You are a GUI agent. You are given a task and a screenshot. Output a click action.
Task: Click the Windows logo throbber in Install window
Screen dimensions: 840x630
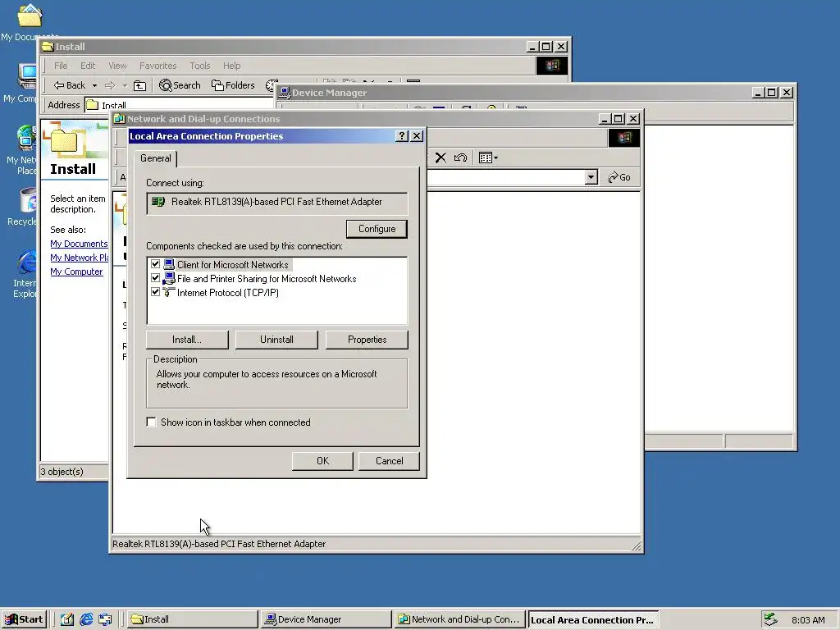[551, 66]
